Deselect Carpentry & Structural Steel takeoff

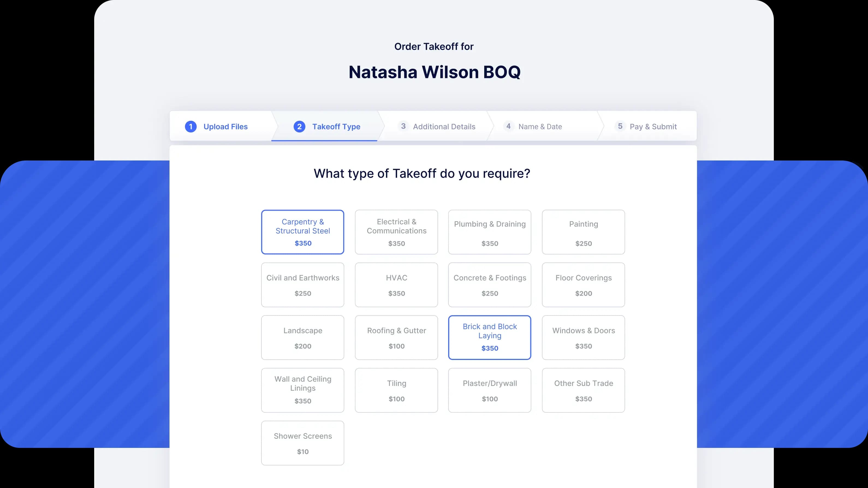303,232
